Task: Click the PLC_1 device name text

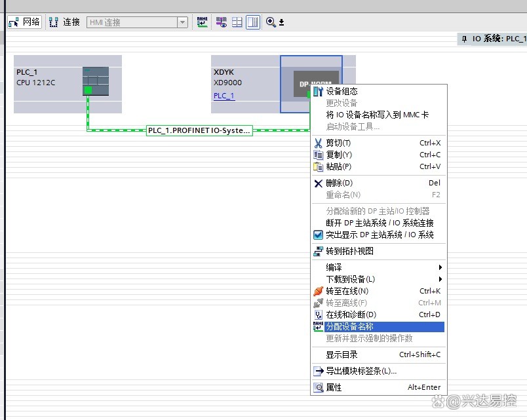Action: coord(27,72)
